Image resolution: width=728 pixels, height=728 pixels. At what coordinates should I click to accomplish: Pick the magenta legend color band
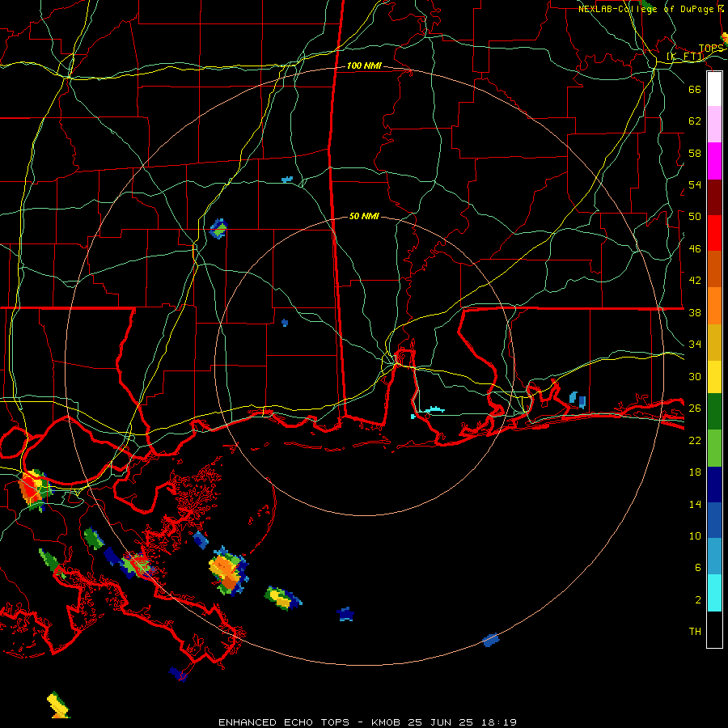click(x=714, y=161)
